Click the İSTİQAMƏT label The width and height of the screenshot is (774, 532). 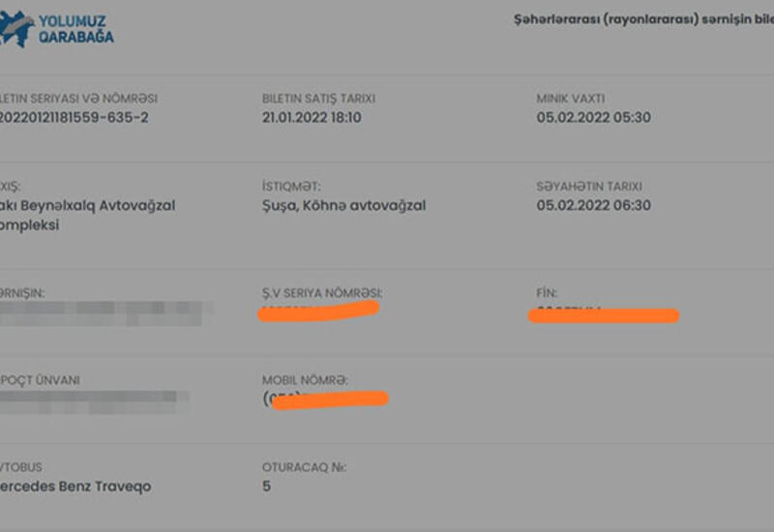pos(291,187)
